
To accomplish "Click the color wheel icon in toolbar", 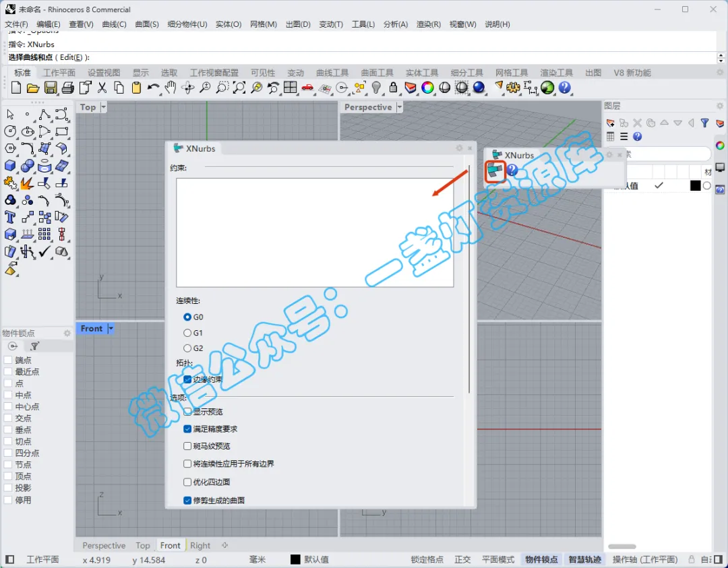I will tap(427, 87).
